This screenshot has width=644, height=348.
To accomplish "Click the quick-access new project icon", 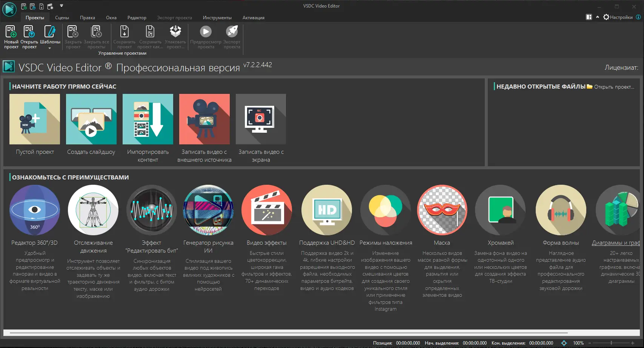I will (x=24, y=6).
